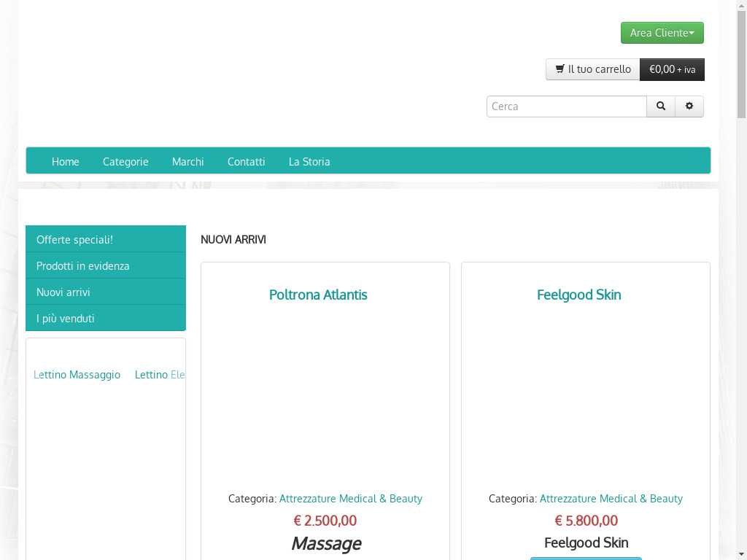Go to Home in navigation bar
Image resolution: width=747 pixels, height=560 pixels.
(x=65, y=161)
